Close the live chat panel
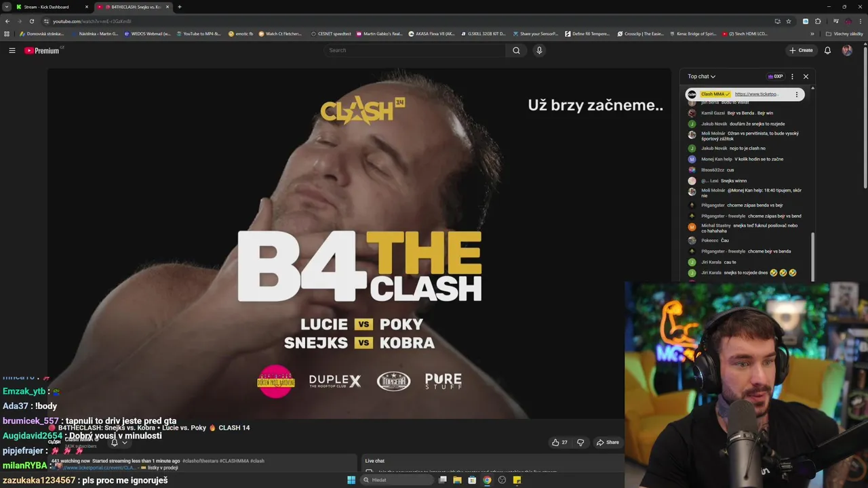868x488 pixels. click(806, 77)
